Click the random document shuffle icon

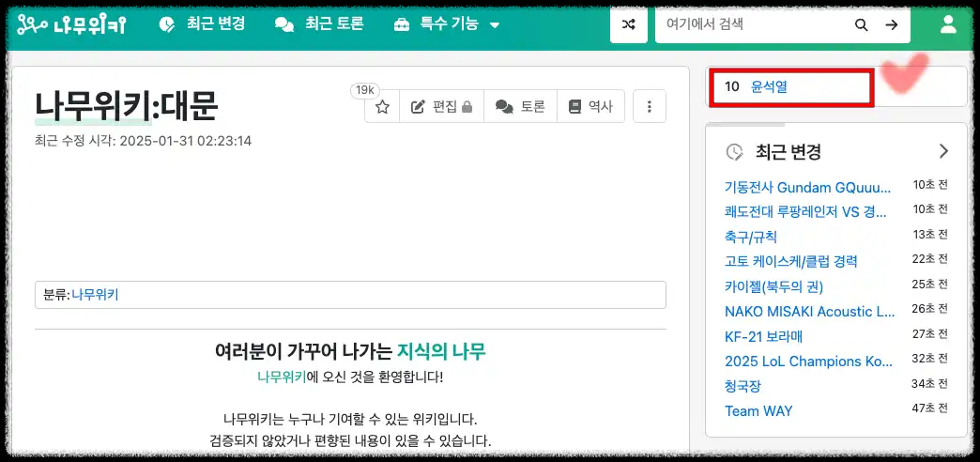[629, 25]
